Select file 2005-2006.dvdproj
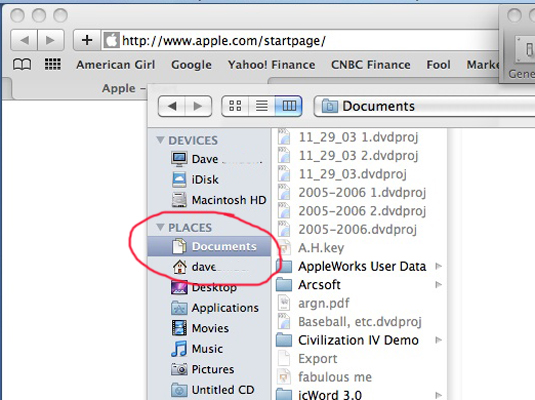 click(x=359, y=229)
